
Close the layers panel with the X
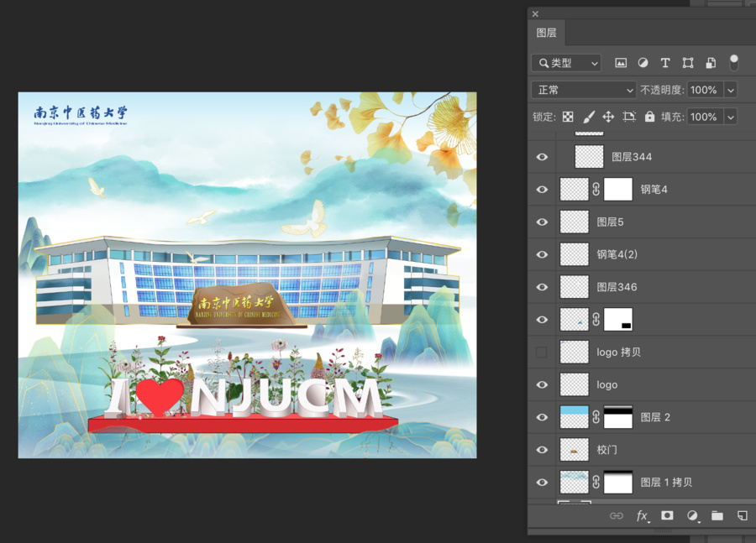coord(535,14)
